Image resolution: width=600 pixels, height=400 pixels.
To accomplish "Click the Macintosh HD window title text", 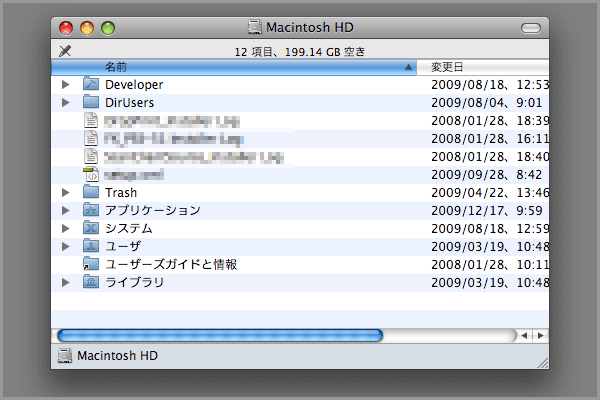I will pyautogui.click(x=310, y=28).
